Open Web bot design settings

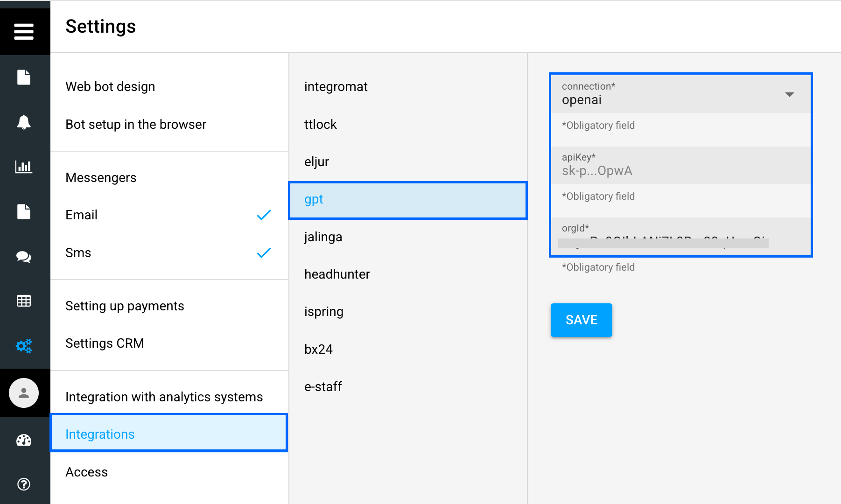(110, 87)
